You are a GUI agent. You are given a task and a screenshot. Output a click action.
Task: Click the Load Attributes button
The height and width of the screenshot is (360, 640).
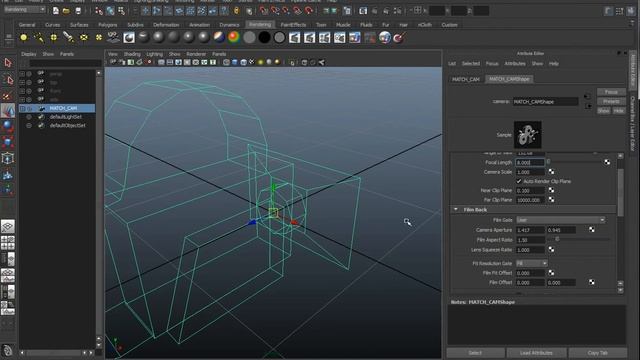pyautogui.click(x=536, y=353)
